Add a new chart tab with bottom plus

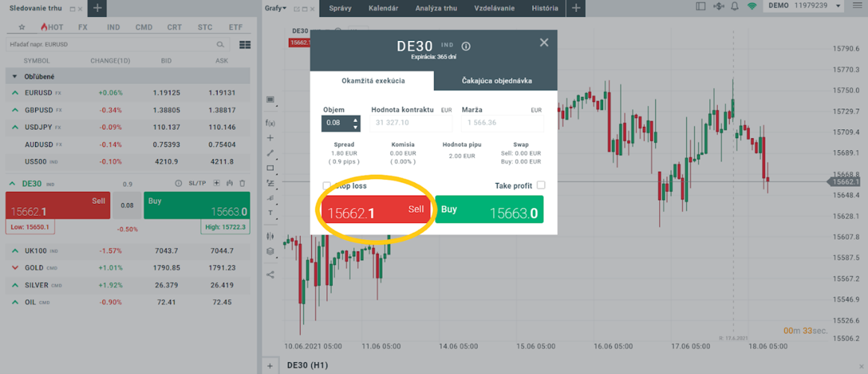point(269,366)
